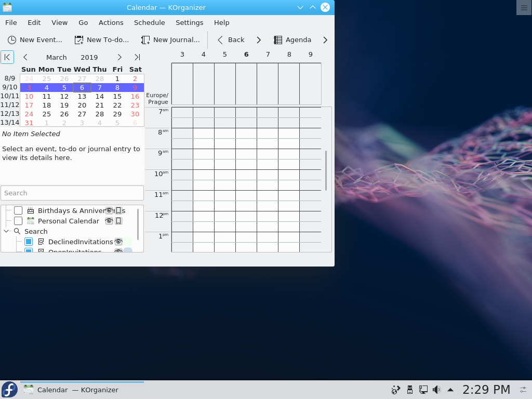Go forward with the arrow after Back
This screenshot has height=399, width=532.
259,39
